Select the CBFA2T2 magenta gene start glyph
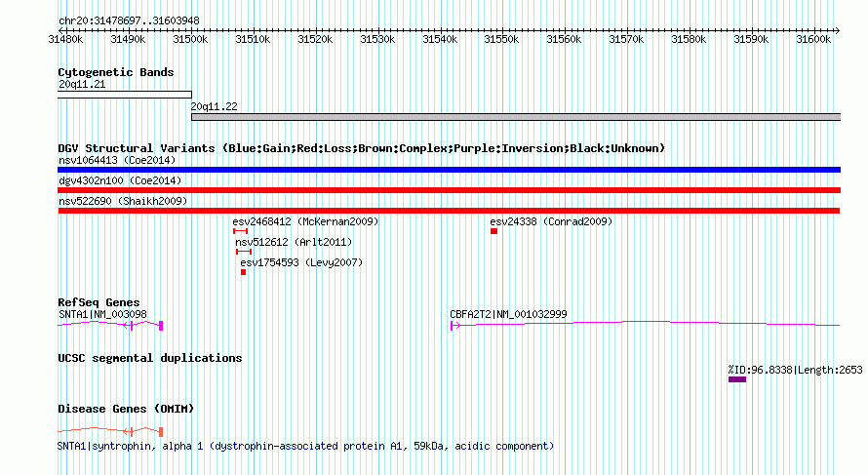The height and width of the screenshot is (475, 868). point(454,326)
